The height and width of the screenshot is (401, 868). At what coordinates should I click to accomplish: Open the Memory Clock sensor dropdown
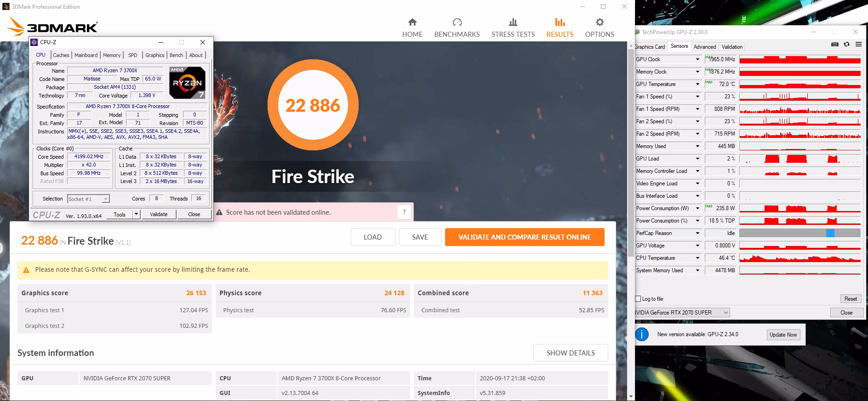697,72
